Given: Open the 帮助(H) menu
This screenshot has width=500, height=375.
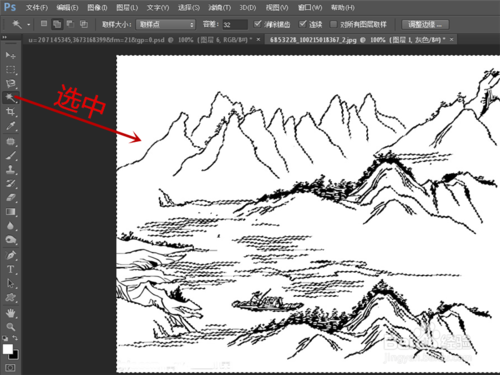Looking at the screenshot, I should (343, 7).
